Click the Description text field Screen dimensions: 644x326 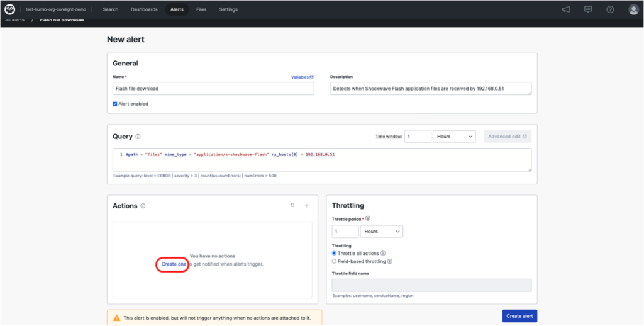click(430, 88)
